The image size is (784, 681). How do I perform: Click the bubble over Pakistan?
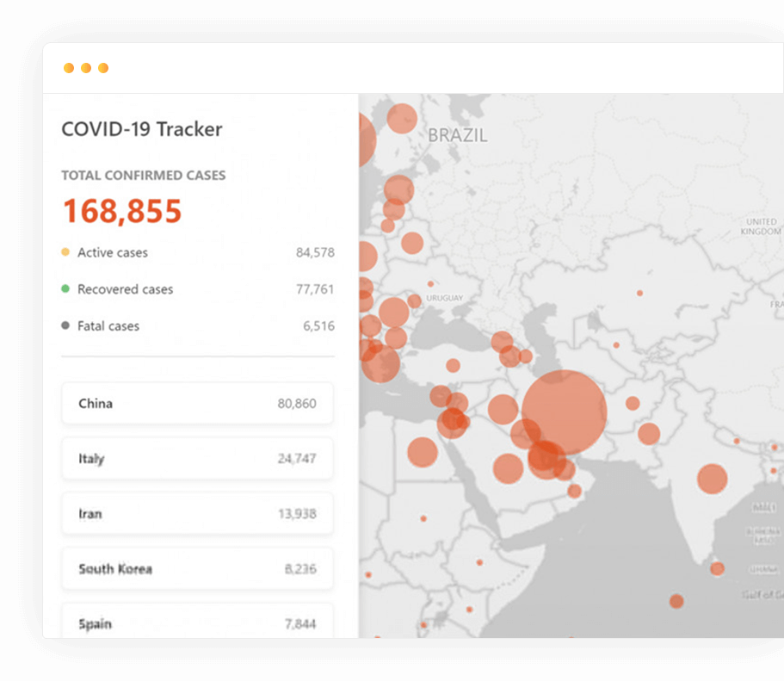pos(649,434)
